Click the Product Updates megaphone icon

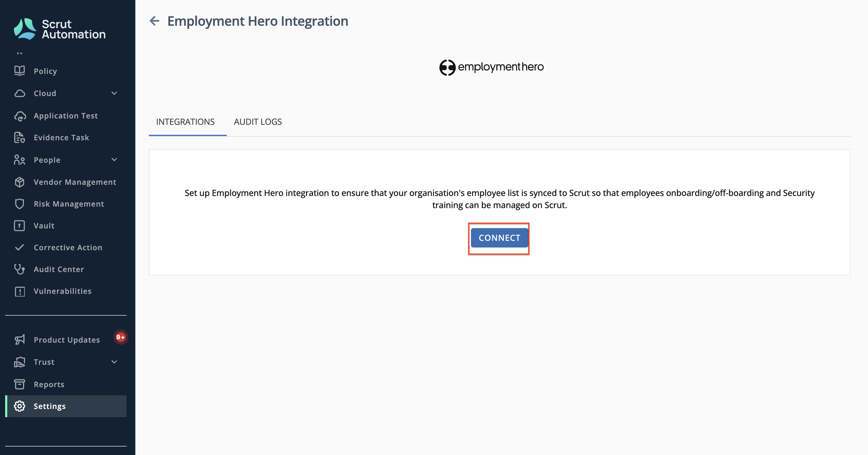(20, 340)
